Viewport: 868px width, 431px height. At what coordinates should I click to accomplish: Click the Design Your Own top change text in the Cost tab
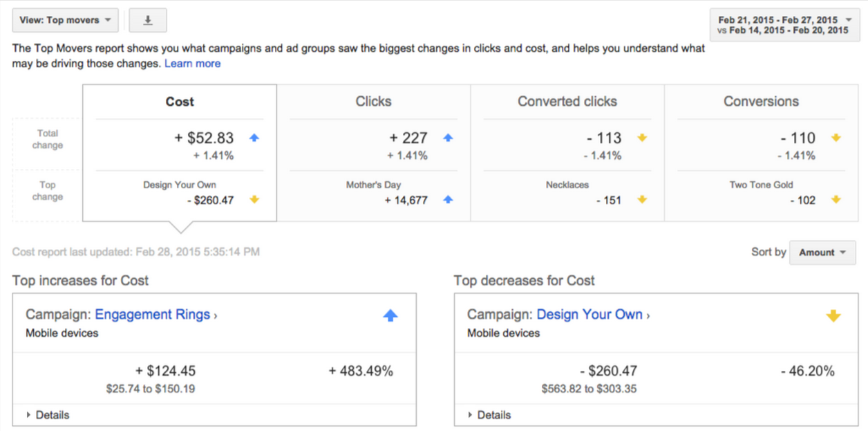(x=180, y=185)
